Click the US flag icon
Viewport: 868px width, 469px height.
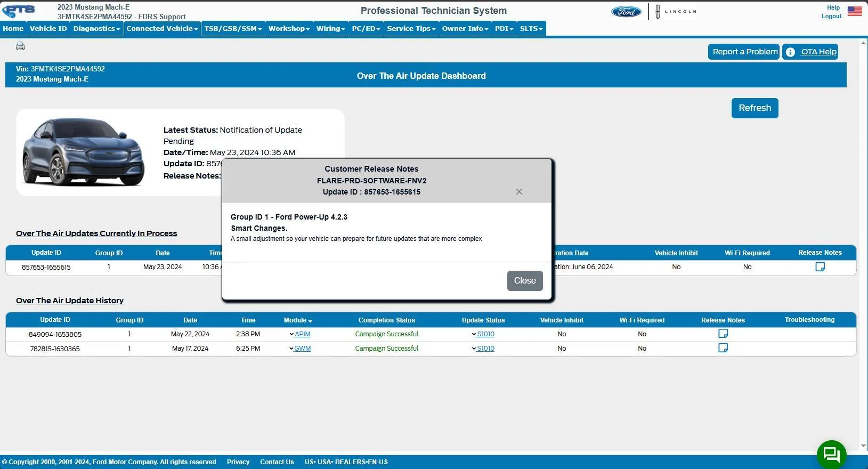coord(855,11)
